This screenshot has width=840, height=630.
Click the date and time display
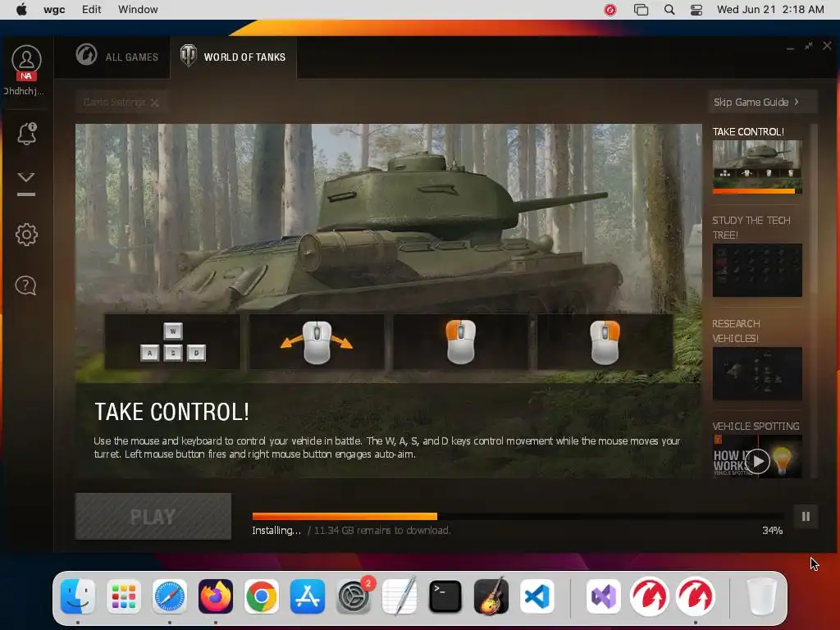pyautogui.click(x=770, y=10)
